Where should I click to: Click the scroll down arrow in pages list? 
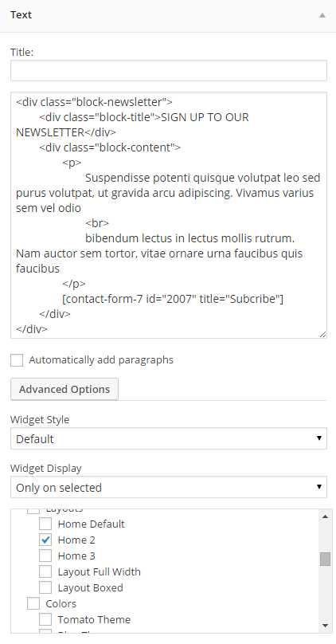click(x=326, y=626)
